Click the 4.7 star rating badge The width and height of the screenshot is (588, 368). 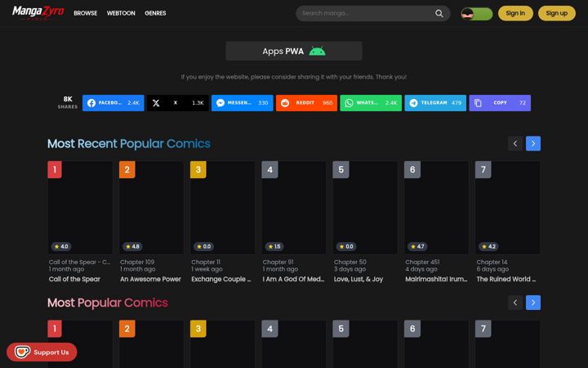418,246
